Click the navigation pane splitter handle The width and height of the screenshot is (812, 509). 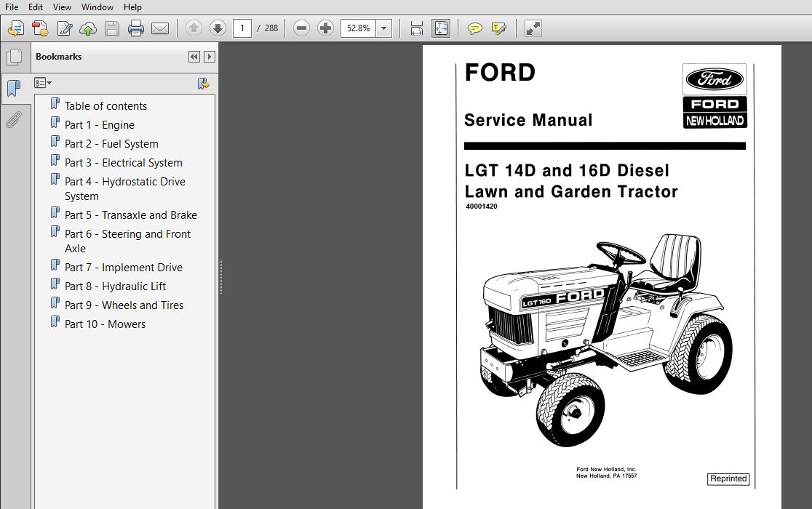220,277
